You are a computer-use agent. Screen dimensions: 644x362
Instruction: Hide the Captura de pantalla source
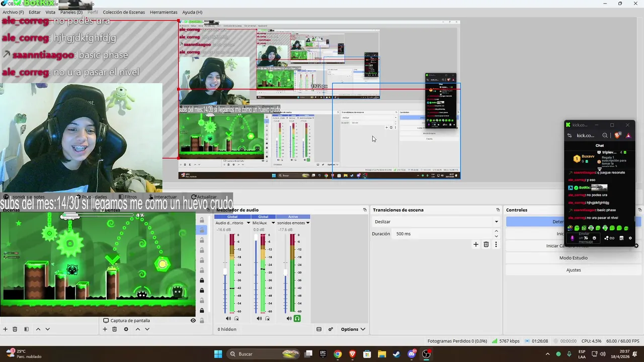[193, 320]
